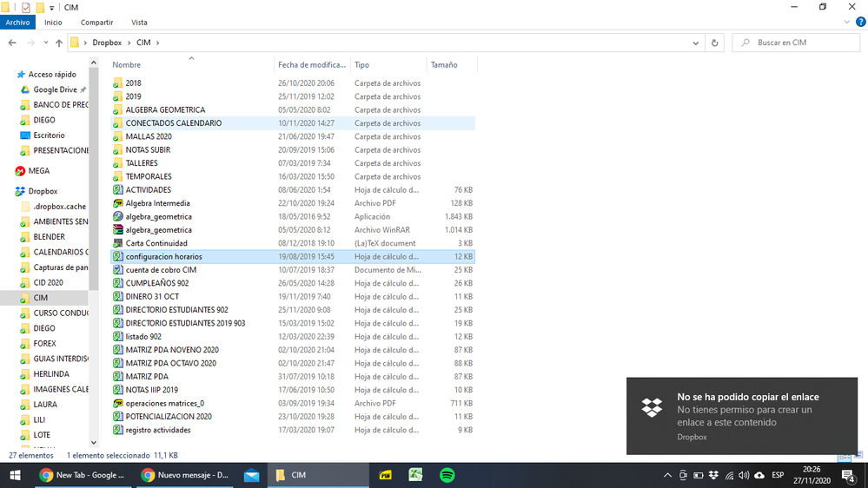Select the MATRIZ PDA NOVENO 2020 file
Image resolution: width=868 pixels, height=488 pixels.
[x=172, y=350]
